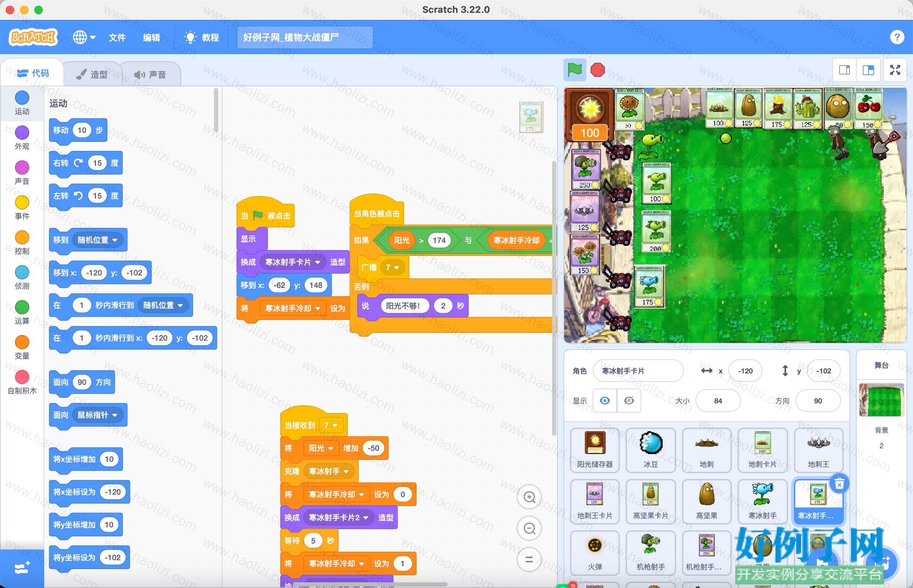This screenshot has width=913, height=588.
Task: Open the 编辑 menu
Action: coord(151,37)
